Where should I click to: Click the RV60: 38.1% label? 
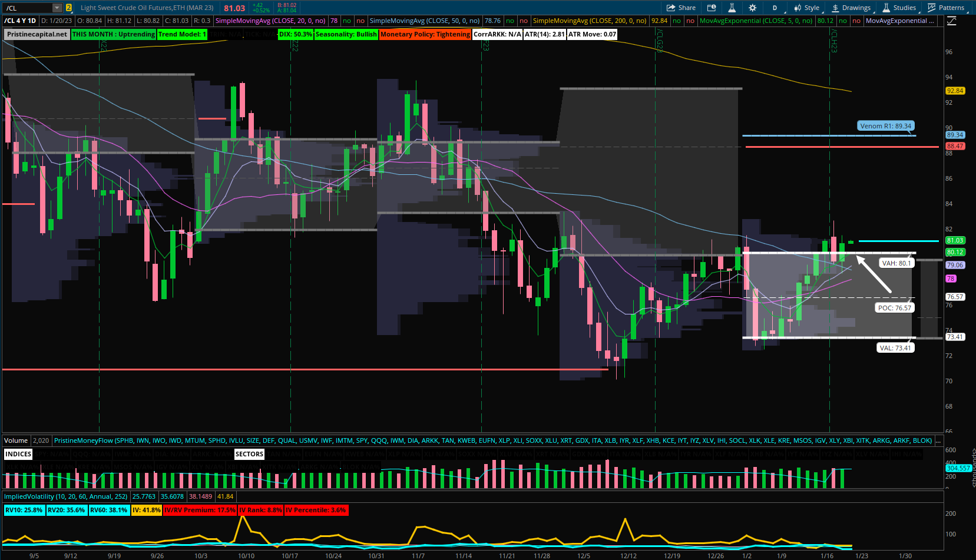(109, 510)
